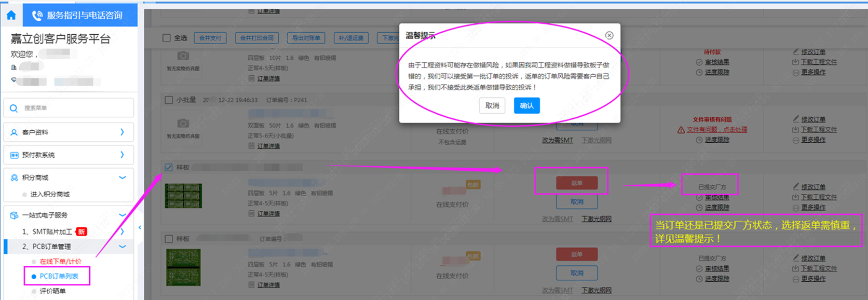Click the 积分商城 icon
This screenshot has width=868, height=300.
point(14,178)
